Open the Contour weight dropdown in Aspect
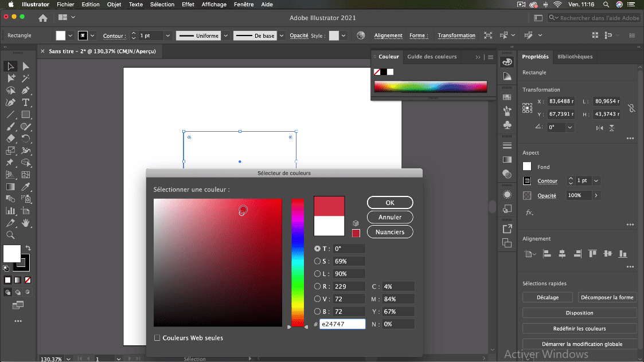 click(596, 181)
